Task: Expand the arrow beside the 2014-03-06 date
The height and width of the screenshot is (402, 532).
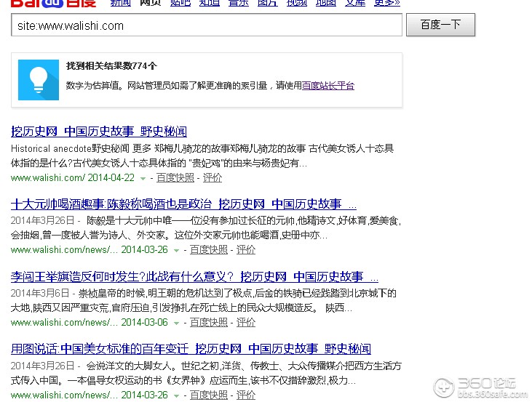Action: [177, 323]
